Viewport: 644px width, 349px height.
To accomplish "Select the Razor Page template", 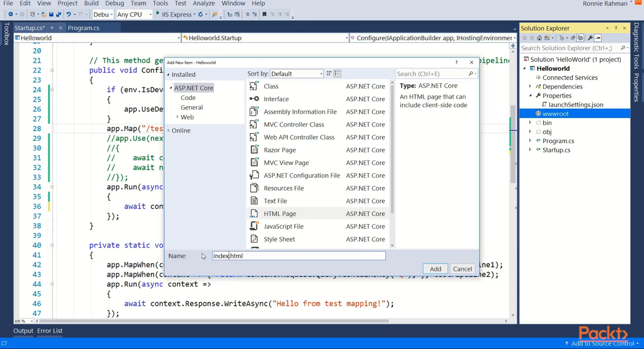I will click(319, 150).
